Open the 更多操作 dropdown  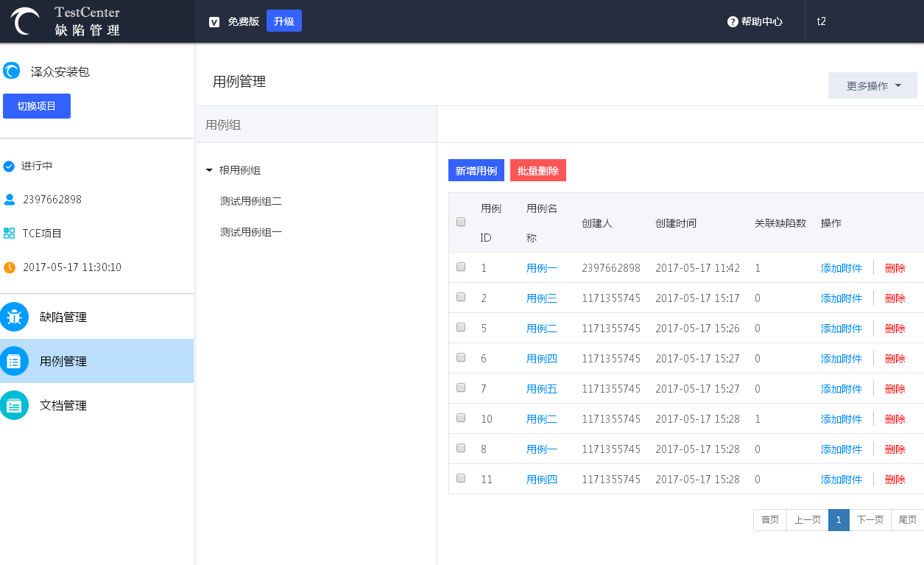click(x=872, y=85)
